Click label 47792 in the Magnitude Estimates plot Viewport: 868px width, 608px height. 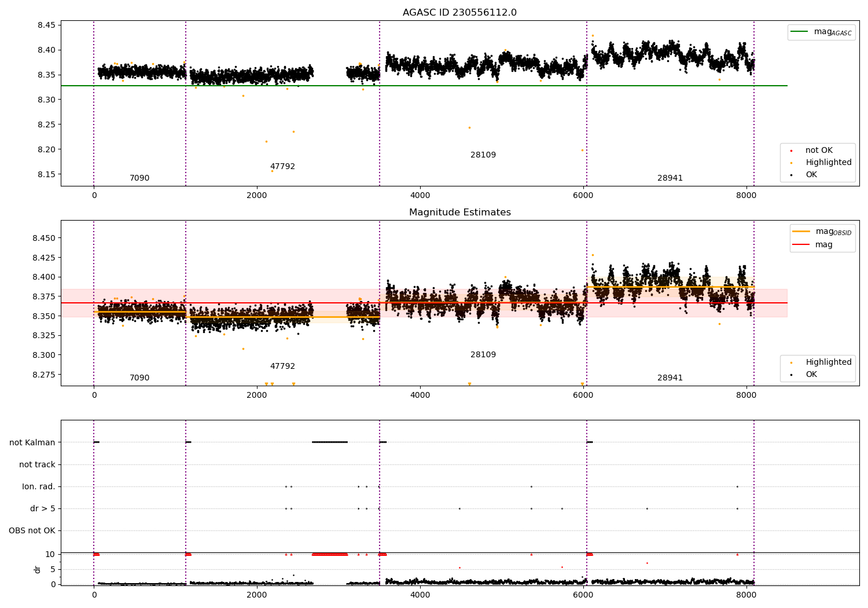click(282, 367)
